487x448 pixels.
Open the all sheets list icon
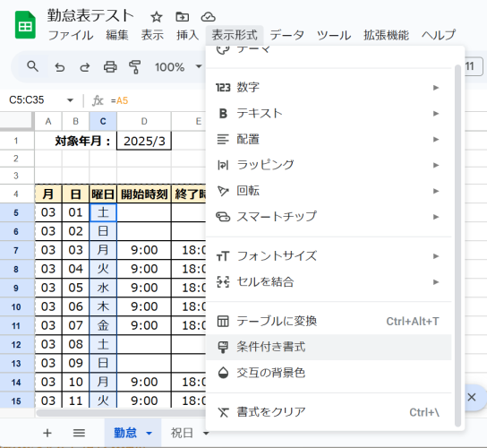click(x=79, y=433)
